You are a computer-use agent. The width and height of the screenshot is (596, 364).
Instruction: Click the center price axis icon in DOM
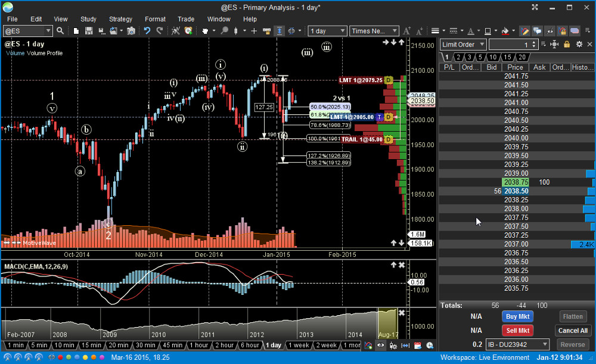click(x=554, y=45)
